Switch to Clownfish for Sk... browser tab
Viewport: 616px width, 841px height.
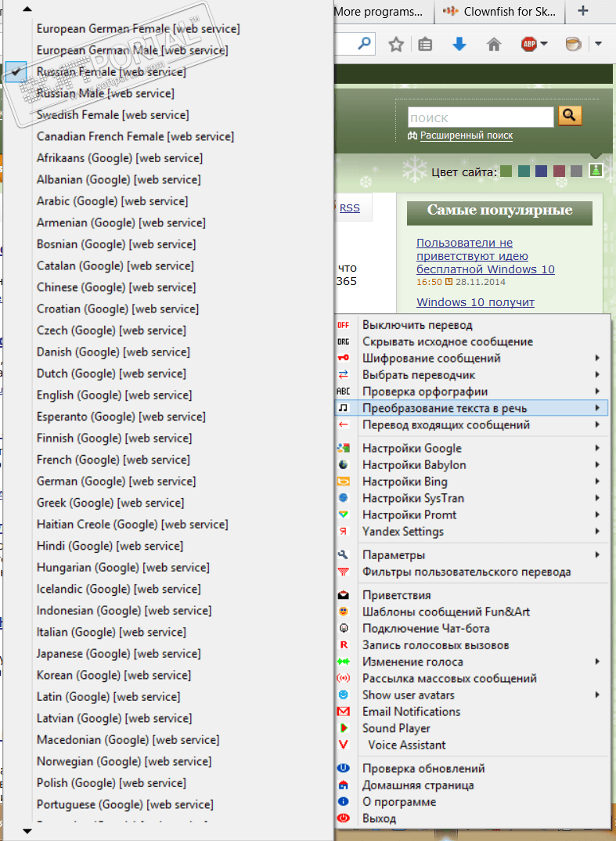click(x=499, y=11)
